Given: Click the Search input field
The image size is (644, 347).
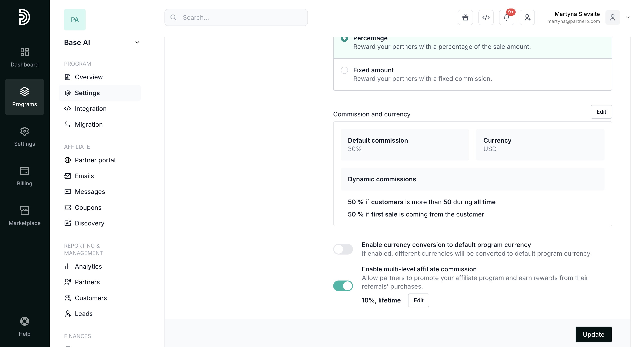Looking at the screenshot, I should 236,17.
